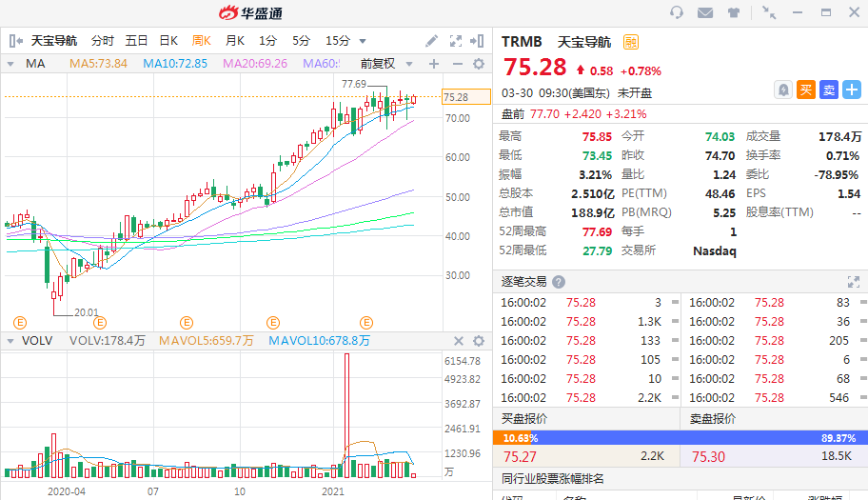The width and height of the screenshot is (868, 500).
Task: Select 周K weekly chart tab
Action: [202, 41]
